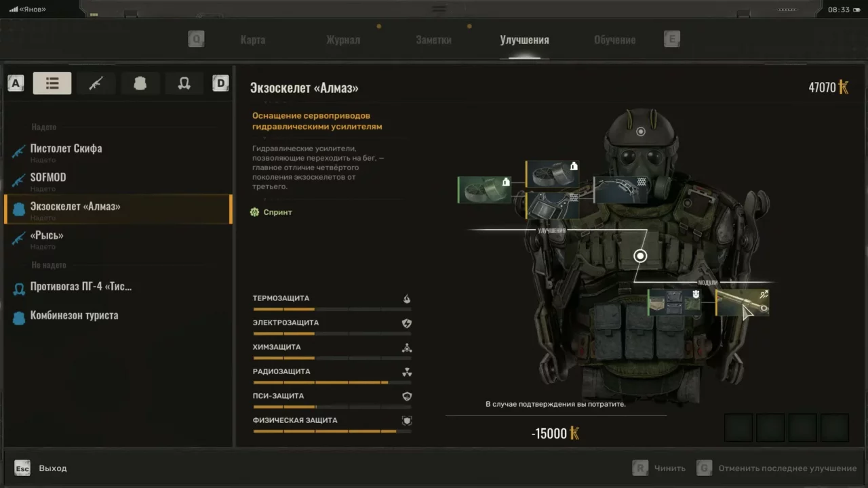Select the all-items list filter icon
The width and height of the screenshot is (868, 488).
(x=52, y=83)
